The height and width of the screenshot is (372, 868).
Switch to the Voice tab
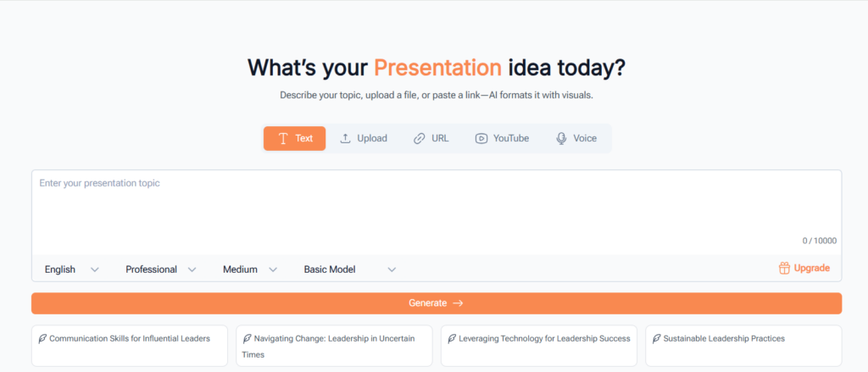pyautogui.click(x=576, y=138)
